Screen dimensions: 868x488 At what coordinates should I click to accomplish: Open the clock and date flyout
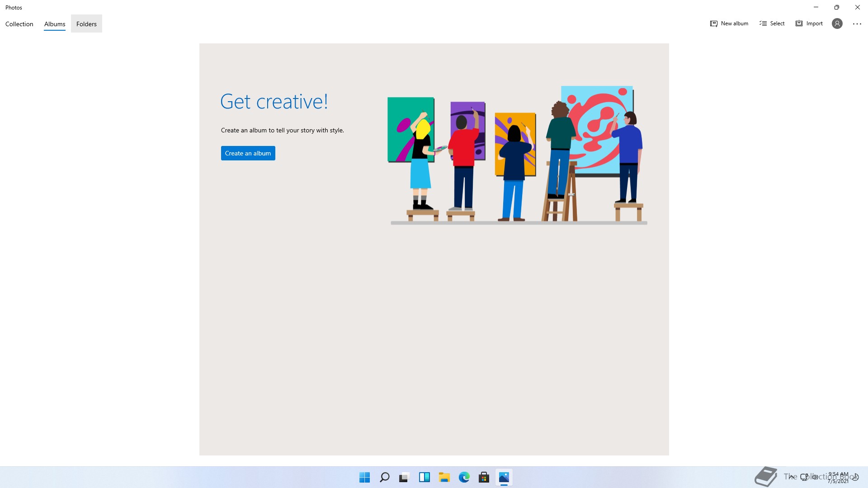pyautogui.click(x=838, y=478)
